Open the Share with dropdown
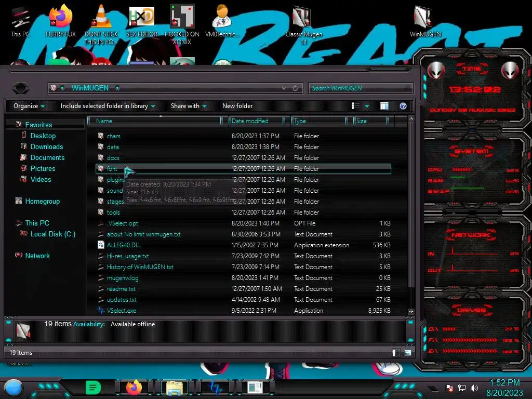 click(x=189, y=106)
